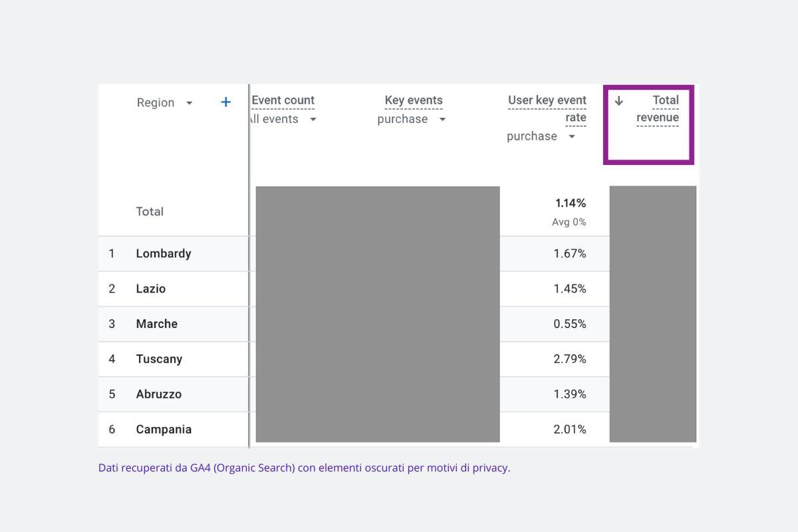Sort by the Event count column header
The height and width of the screenshot is (532, 798).
coord(283,100)
